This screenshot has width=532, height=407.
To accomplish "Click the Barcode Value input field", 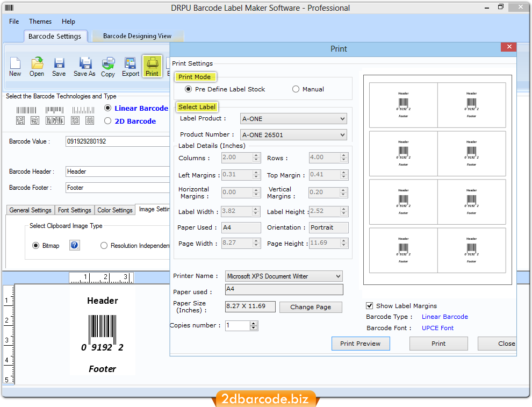I will tap(118, 141).
